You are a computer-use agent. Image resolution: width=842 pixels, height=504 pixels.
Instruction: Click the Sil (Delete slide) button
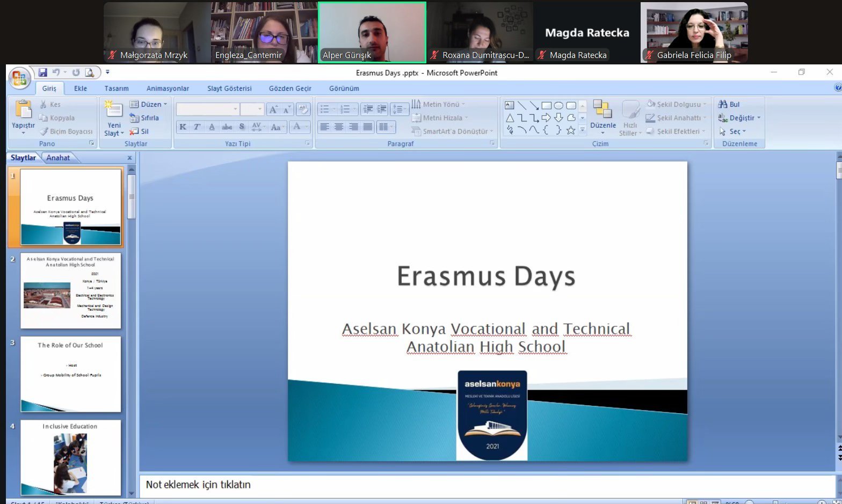pyautogui.click(x=140, y=132)
